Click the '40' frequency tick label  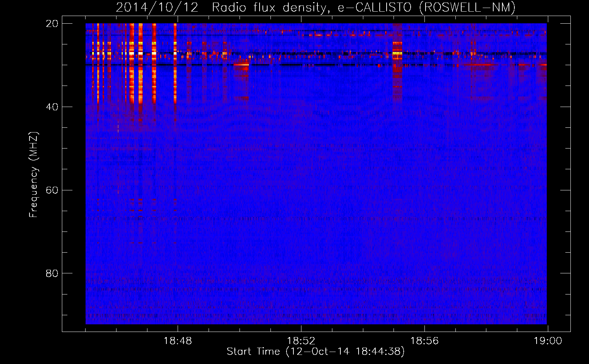tap(52, 107)
